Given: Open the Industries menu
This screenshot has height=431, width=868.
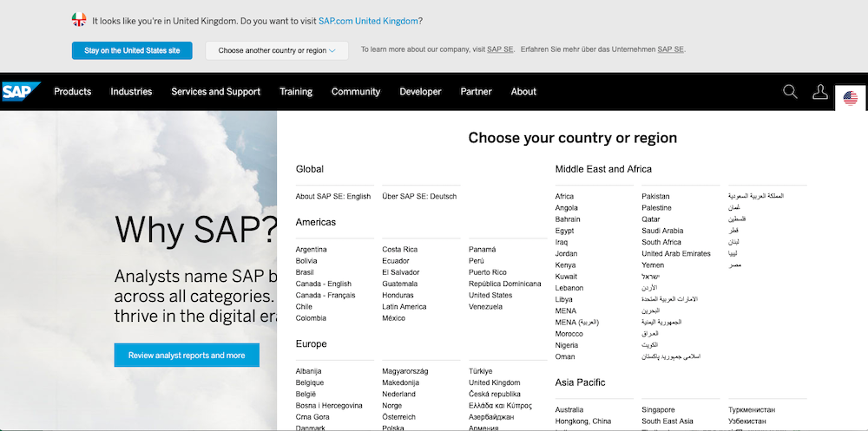Looking at the screenshot, I should tap(131, 92).
